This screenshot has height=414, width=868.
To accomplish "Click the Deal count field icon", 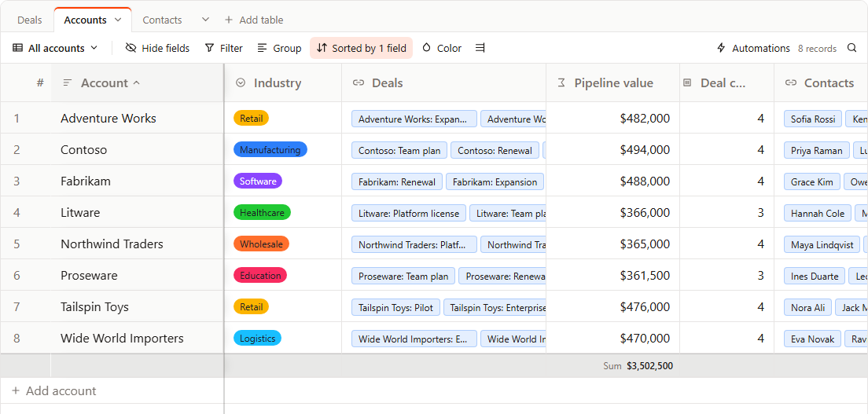I will click(687, 82).
